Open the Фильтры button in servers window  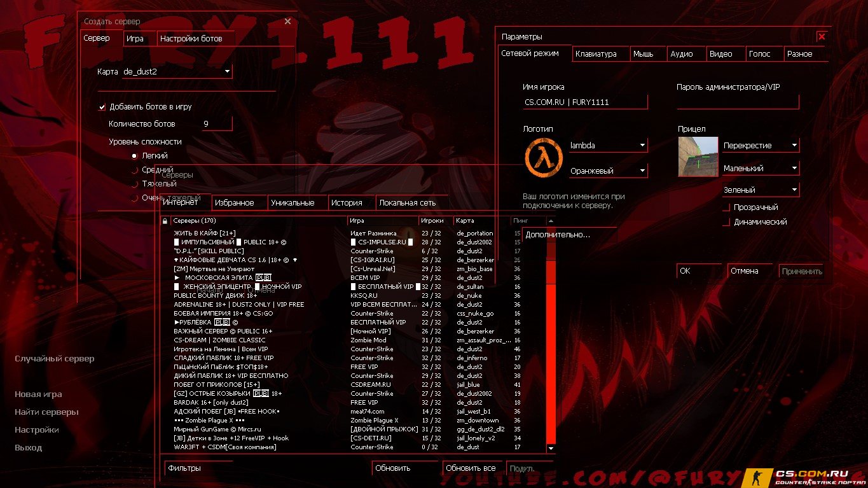click(x=198, y=468)
